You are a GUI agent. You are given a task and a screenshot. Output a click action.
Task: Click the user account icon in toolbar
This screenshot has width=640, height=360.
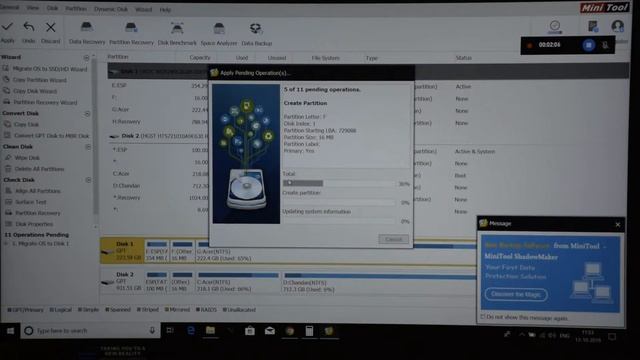tap(618, 27)
